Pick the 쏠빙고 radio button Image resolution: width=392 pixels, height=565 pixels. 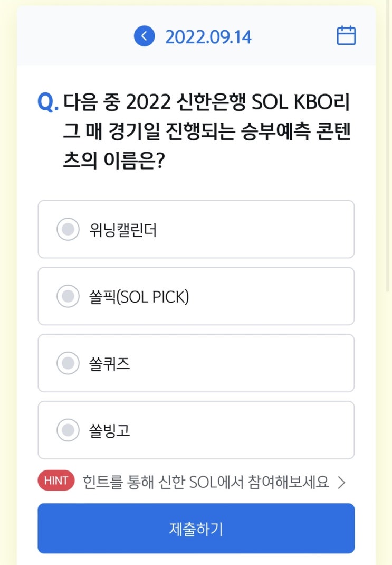(x=68, y=430)
